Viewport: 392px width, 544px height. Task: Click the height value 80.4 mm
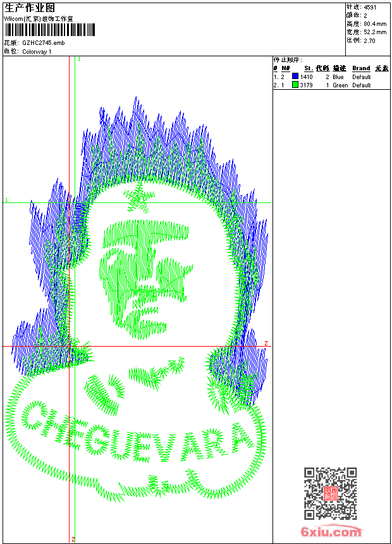coord(375,24)
